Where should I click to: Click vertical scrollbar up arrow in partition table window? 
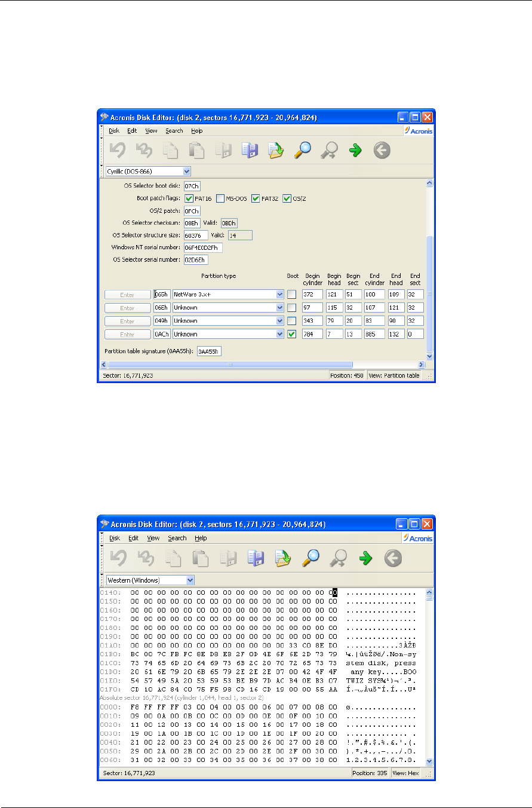click(x=429, y=184)
